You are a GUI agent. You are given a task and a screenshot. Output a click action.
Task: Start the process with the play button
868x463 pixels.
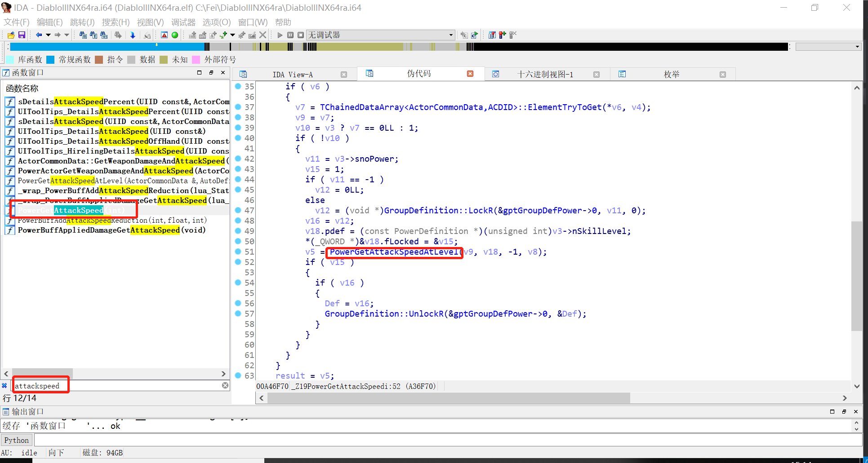pos(280,35)
